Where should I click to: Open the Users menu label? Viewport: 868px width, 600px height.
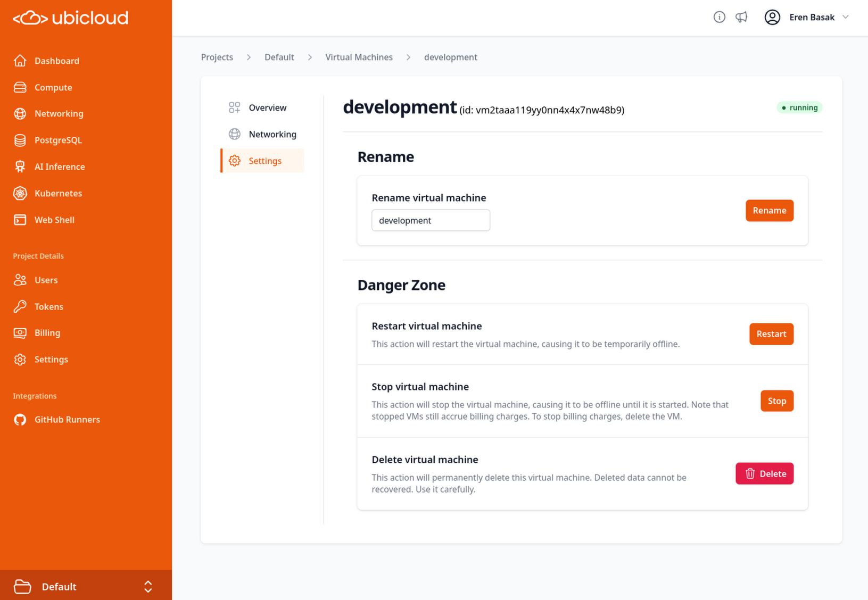click(x=46, y=280)
